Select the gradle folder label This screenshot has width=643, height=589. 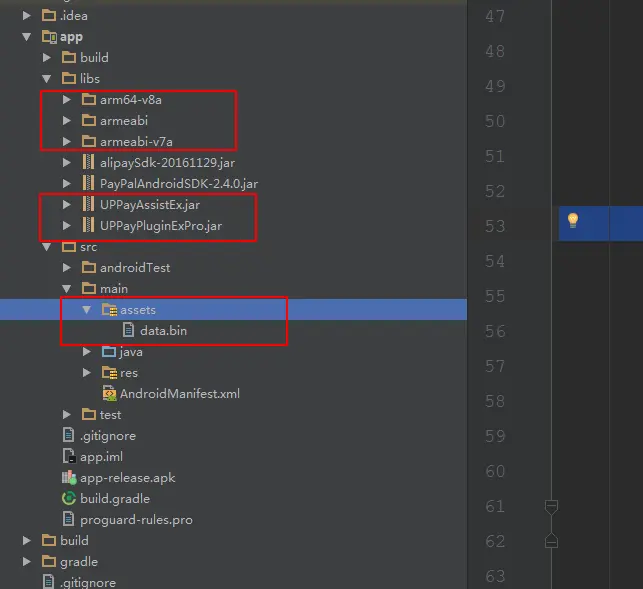79,562
